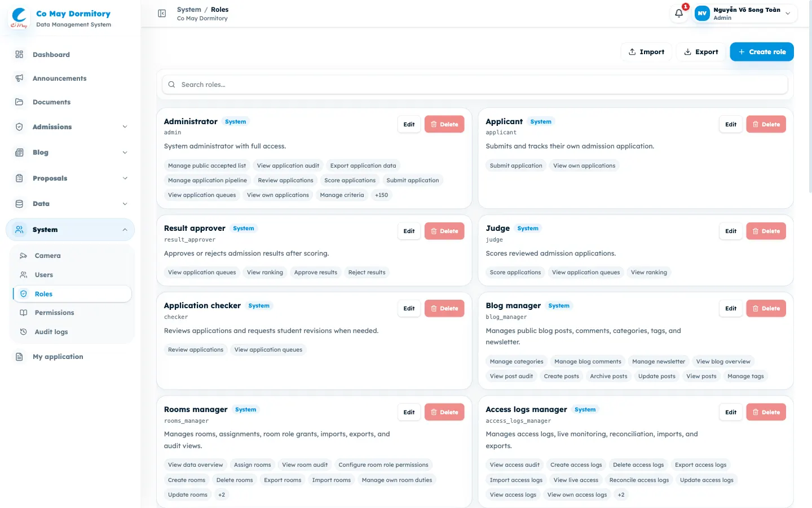Click the Create role button
Image resolution: width=812 pixels, height=508 pixels.
762,52
